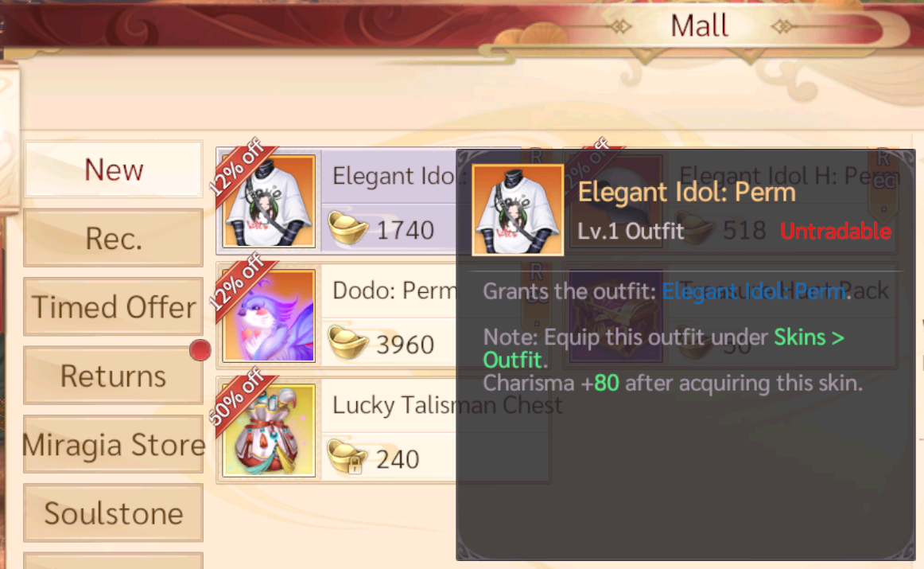Go to the Miragia Store tab

tap(113, 445)
